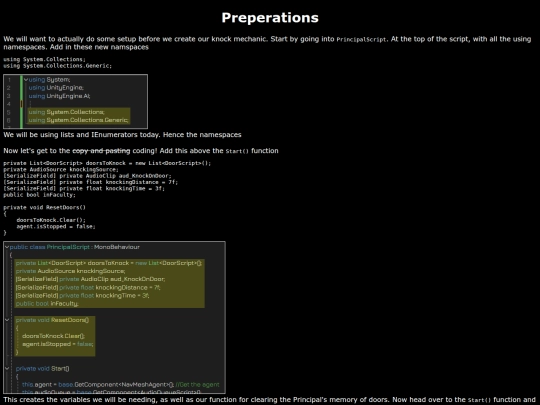Screen dimensions: 540x405
Task: Click the 'agent.isStopped = false;' code line
Action: coord(56,227)
